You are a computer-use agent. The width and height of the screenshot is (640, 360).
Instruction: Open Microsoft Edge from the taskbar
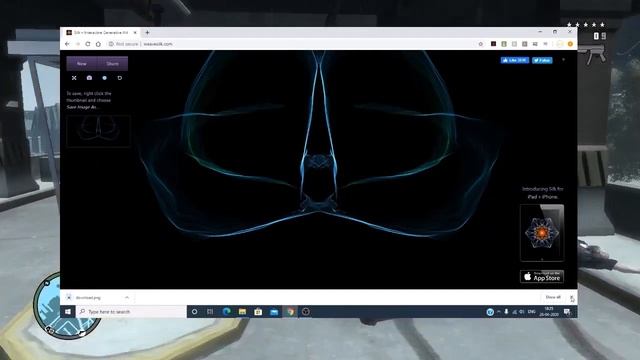[227, 312]
